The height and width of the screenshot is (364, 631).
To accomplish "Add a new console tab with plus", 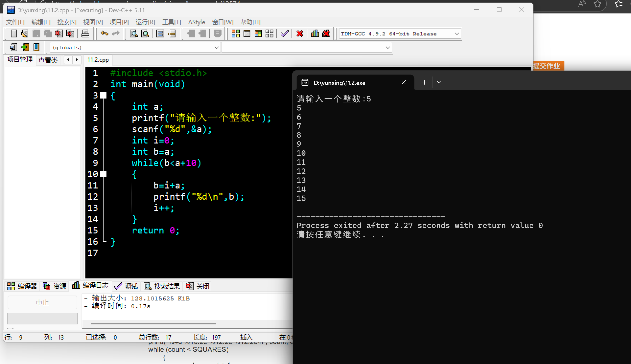I will 424,82.
